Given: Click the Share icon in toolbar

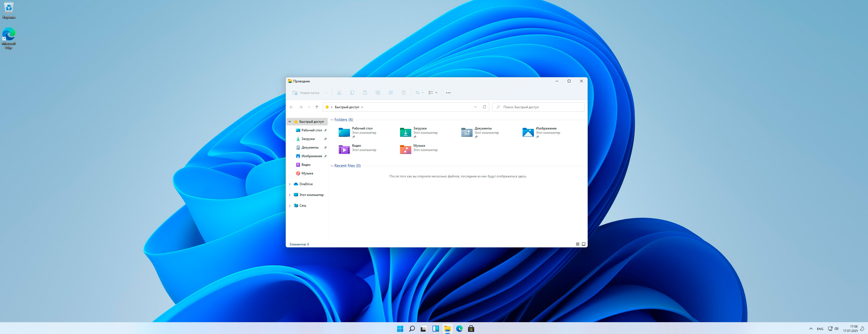Looking at the screenshot, I should pos(391,93).
